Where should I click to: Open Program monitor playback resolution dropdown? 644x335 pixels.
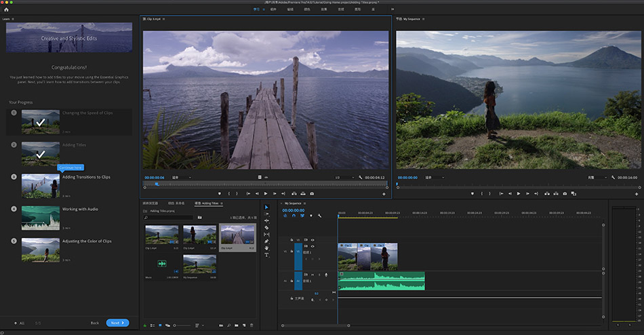pyautogui.click(x=598, y=177)
